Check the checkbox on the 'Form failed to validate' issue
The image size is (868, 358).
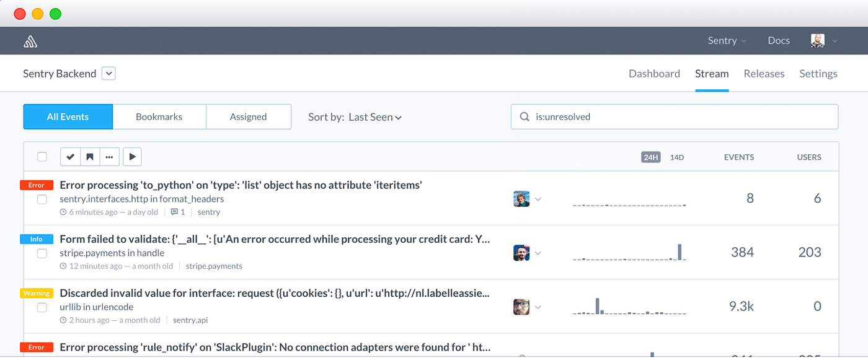(x=42, y=253)
